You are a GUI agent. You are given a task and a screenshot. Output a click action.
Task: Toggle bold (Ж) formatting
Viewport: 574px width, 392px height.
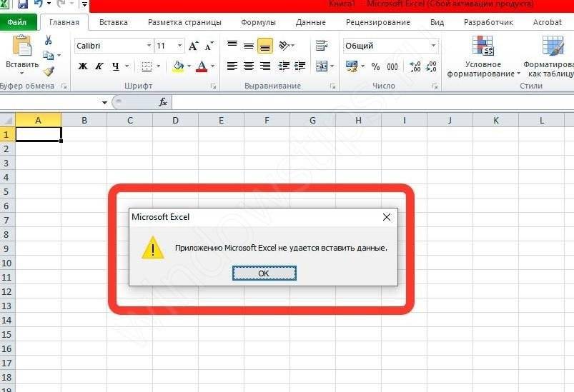[x=83, y=66]
